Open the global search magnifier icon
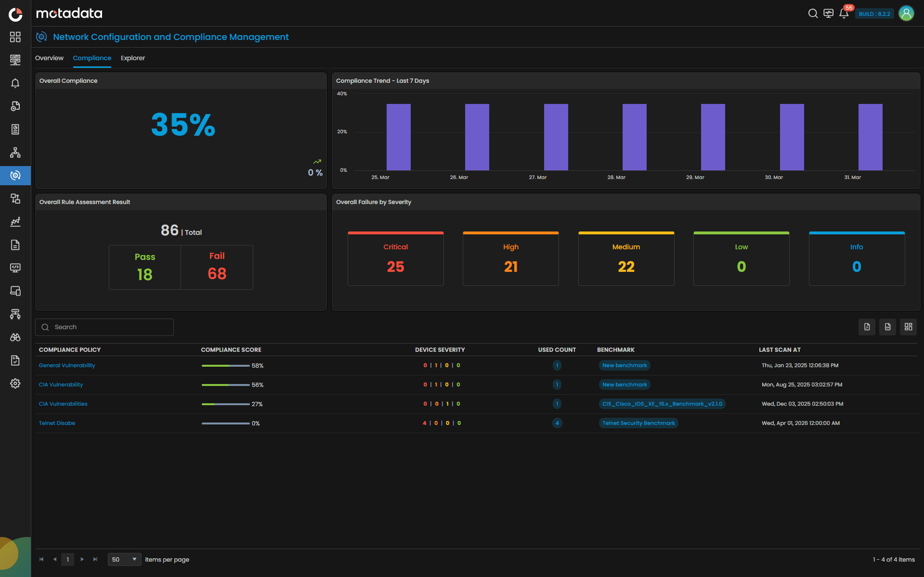Viewport: 924px width, 577px height. tap(813, 13)
